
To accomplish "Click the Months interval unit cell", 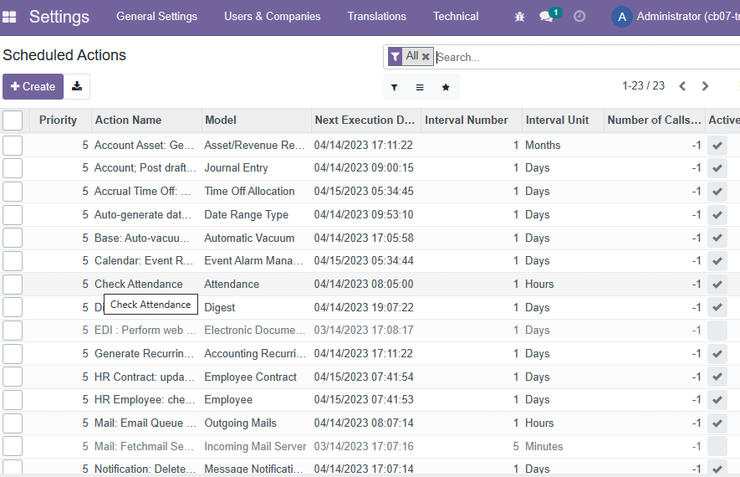I will (x=543, y=145).
